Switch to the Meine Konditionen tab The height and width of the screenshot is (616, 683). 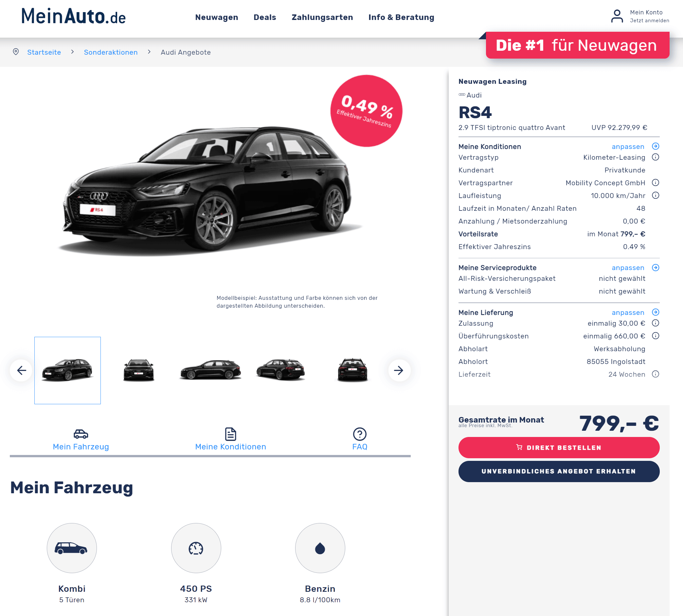[230, 439]
